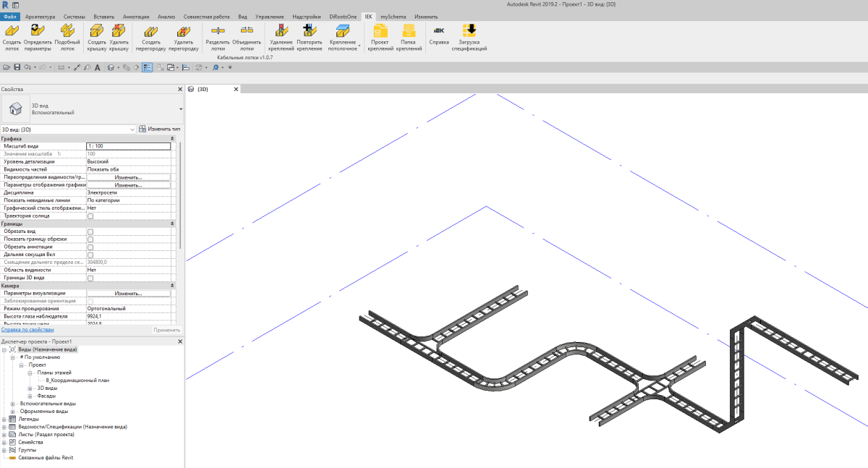Click the Загрузка спецификаций icon
Screen dimensions: 868x468
(469, 30)
